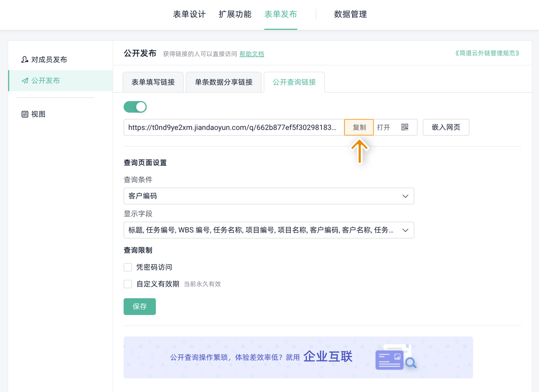Switch to 表单填写链接 tab
Image resolution: width=539 pixels, height=392 pixels.
click(x=153, y=82)
